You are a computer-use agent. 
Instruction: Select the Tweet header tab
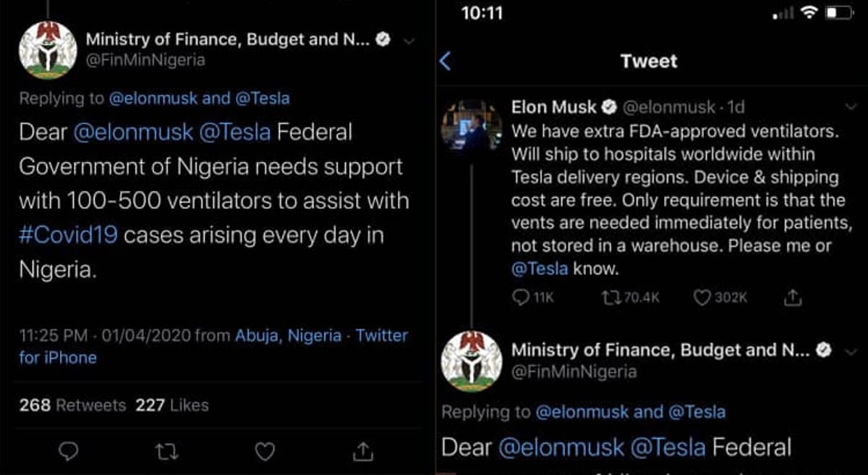(x=649, y=61)
